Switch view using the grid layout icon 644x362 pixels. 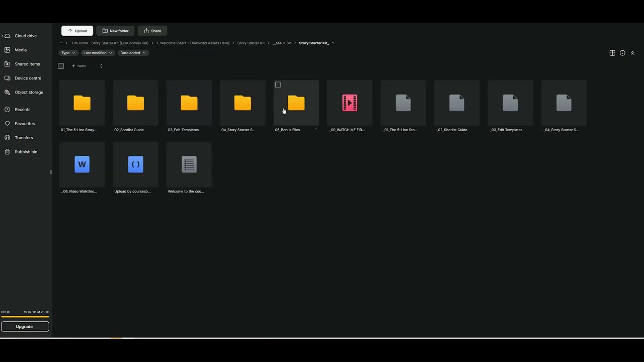[x=612, y=53]
